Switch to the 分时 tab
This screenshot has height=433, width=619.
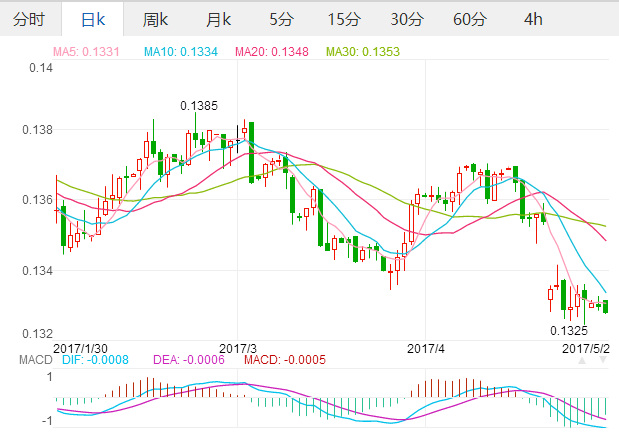point(28,19)
